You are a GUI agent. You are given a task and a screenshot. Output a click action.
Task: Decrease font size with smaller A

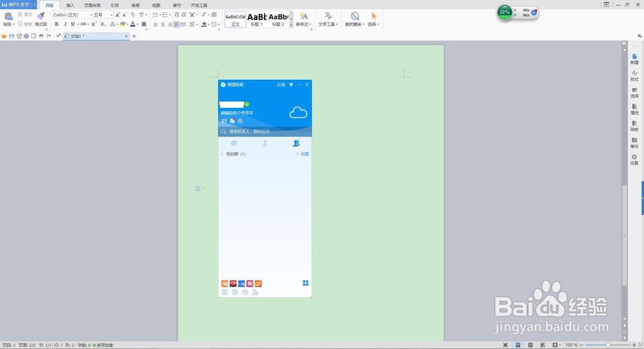point(124,15)
